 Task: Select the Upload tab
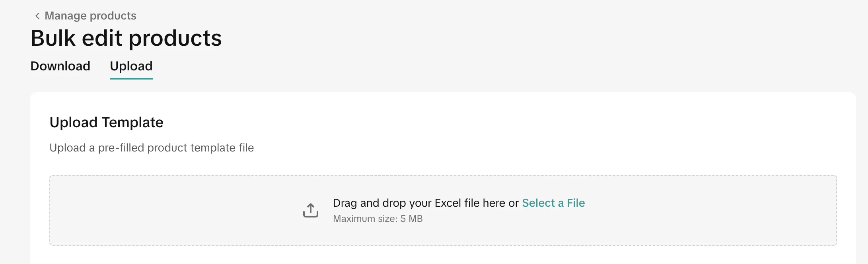click(x=131, y=66)
